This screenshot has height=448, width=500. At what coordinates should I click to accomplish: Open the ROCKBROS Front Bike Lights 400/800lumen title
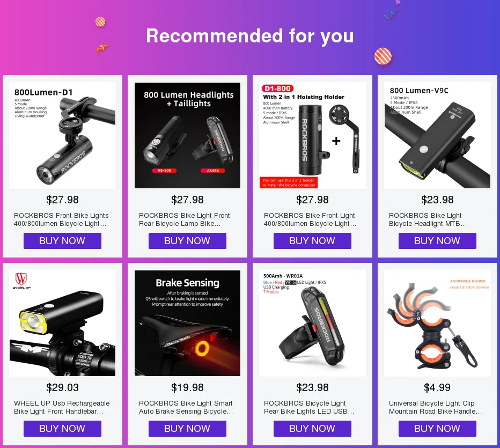[x=61, y=219]
